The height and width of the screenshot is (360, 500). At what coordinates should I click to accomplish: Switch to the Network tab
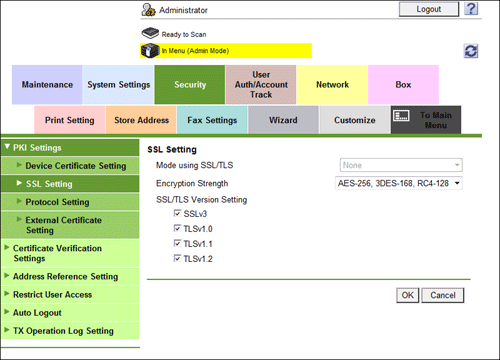(x=332, y=85)
